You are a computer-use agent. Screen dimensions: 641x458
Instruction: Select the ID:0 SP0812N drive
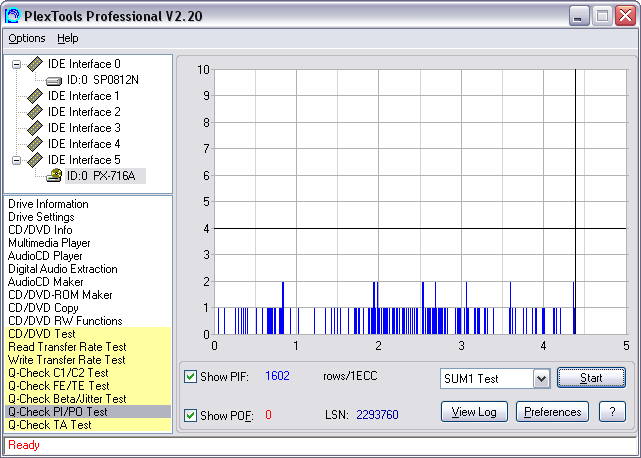pos(103,80)
